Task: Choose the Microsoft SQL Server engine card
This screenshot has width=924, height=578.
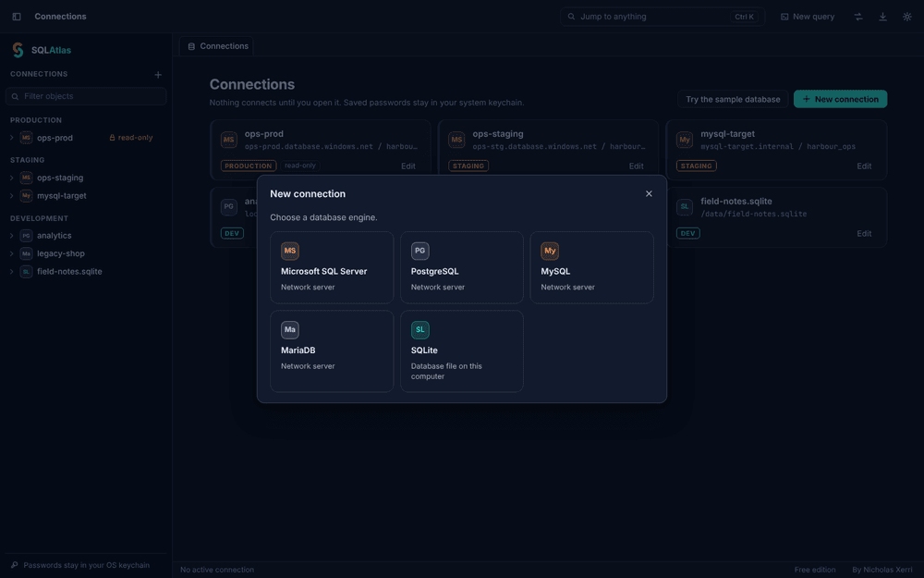Action: pyautogui.click(x=332, y=267)
